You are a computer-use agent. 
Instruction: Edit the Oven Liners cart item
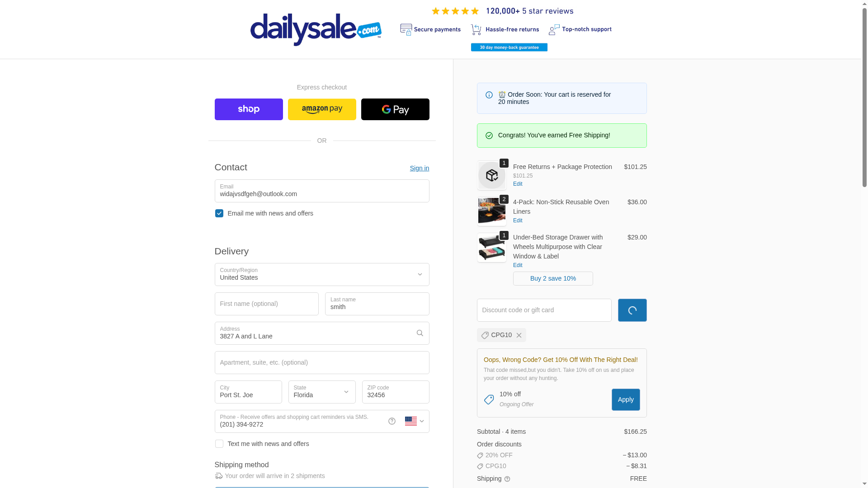518,221
